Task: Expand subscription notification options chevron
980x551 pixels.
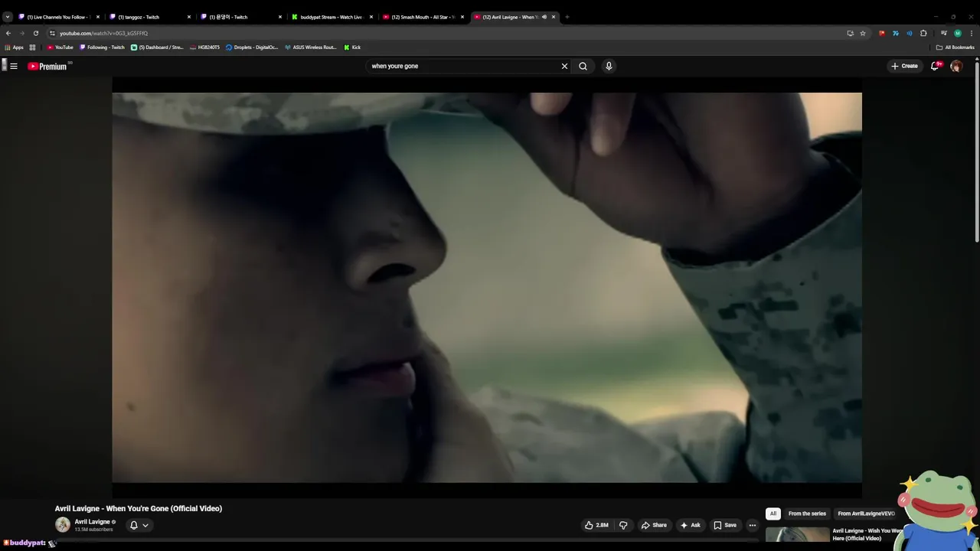Action: pos(145,525)
